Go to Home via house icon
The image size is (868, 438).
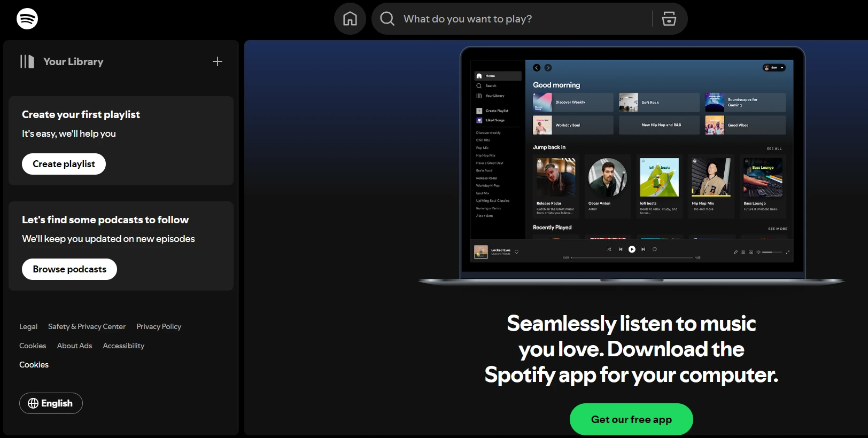pyautogui.click(x=350, y=19)
